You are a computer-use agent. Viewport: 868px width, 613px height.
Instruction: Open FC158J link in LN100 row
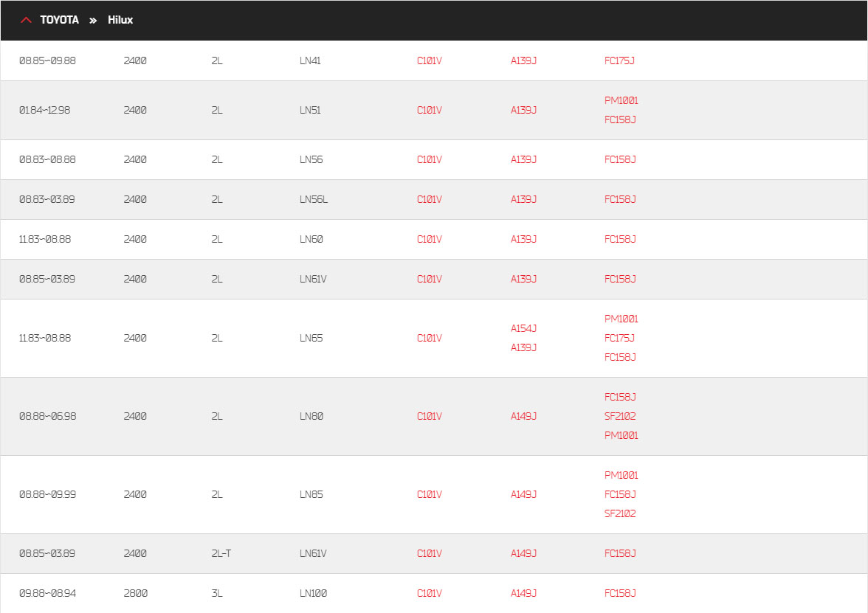pos(619,593)
